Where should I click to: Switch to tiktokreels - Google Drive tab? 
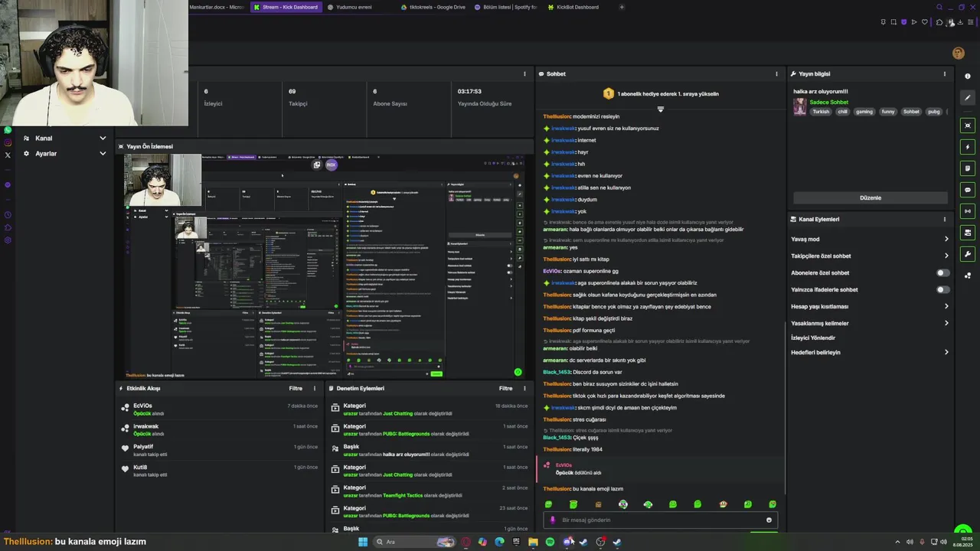433,7
